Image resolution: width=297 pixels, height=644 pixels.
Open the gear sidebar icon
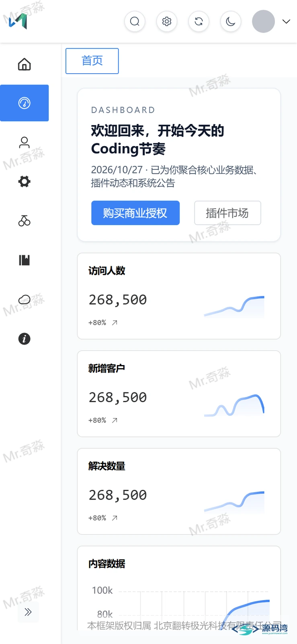tap(25, 182)
